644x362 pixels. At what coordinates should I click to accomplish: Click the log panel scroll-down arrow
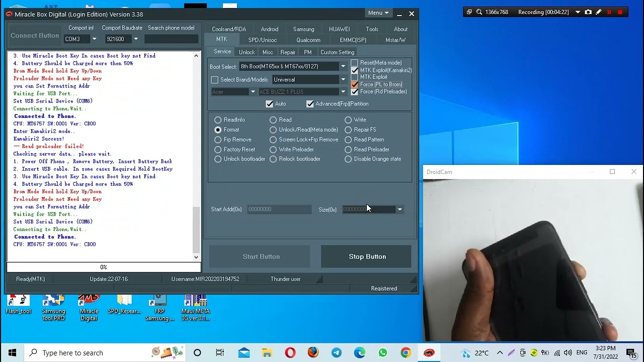coord(196,257)
